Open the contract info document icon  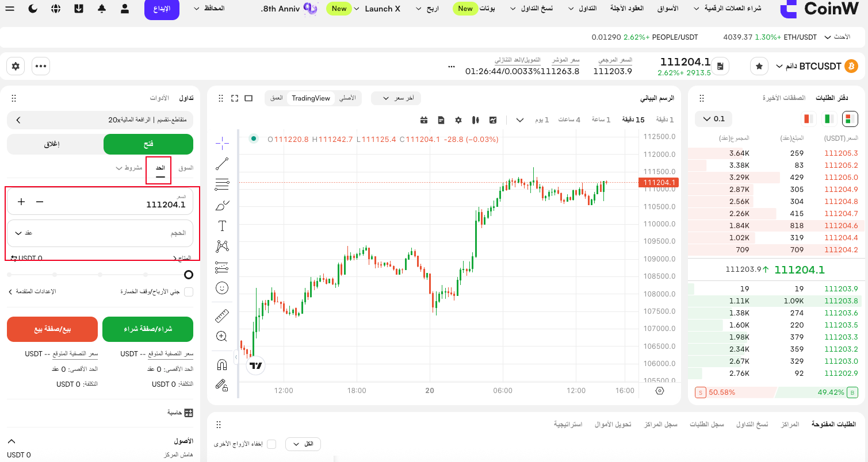click(721, 66)
